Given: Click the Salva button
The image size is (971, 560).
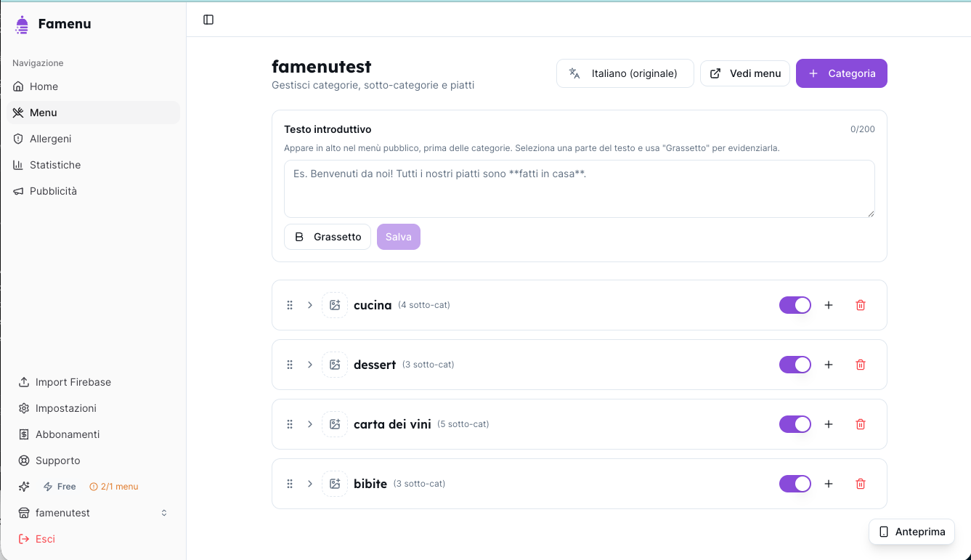Looking at the screenshot, I should pyautogui.click(x=399, y=237).
